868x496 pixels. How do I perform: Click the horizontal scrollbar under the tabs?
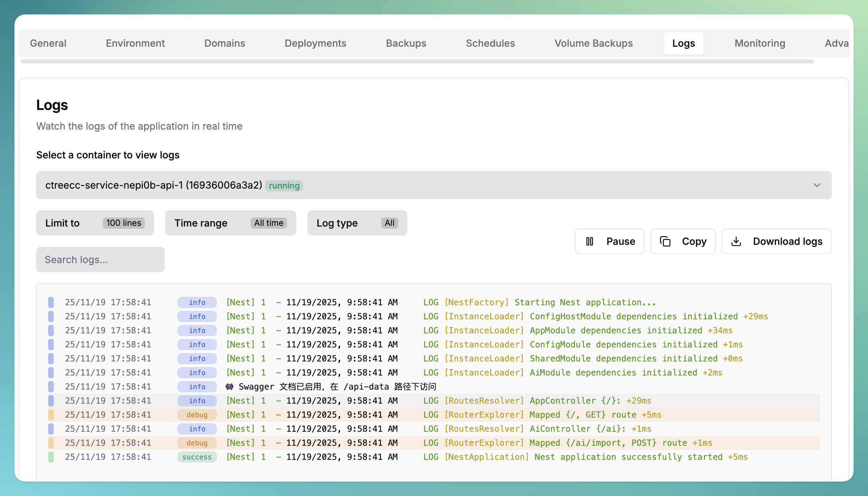click(417, 61)
